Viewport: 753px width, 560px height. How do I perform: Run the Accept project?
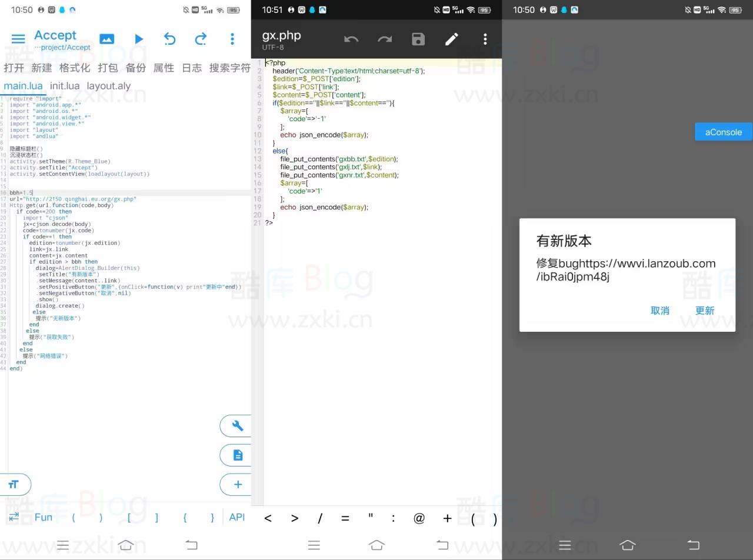pyautogui.click(x=139, y=39)
